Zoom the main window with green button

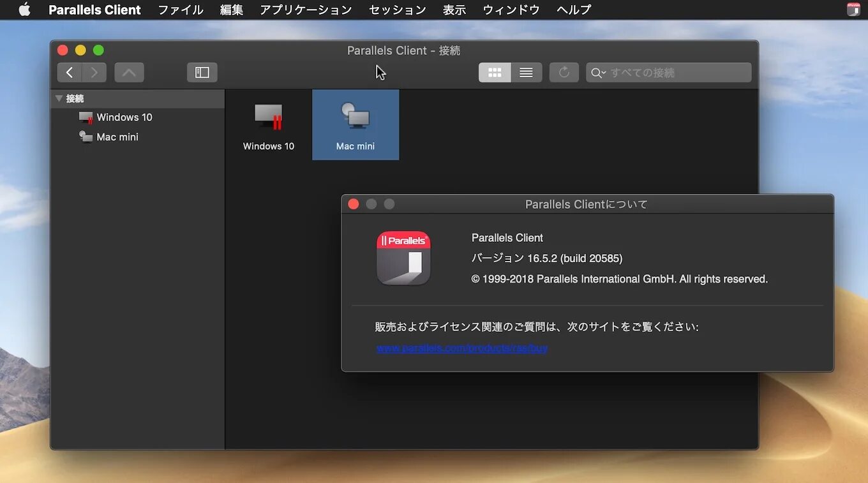[98, 50]
